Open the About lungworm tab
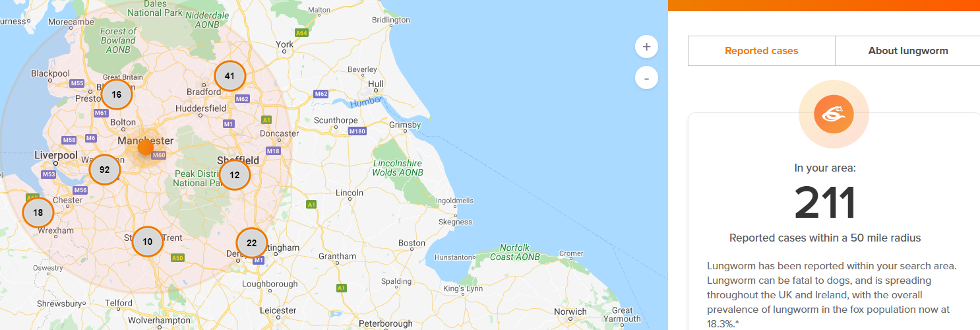The width and height of the screenshot is (980, 330). coord(908,51)
